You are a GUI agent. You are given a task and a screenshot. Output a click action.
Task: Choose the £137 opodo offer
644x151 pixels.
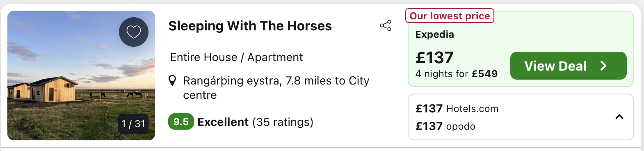[x=445, y=126]
